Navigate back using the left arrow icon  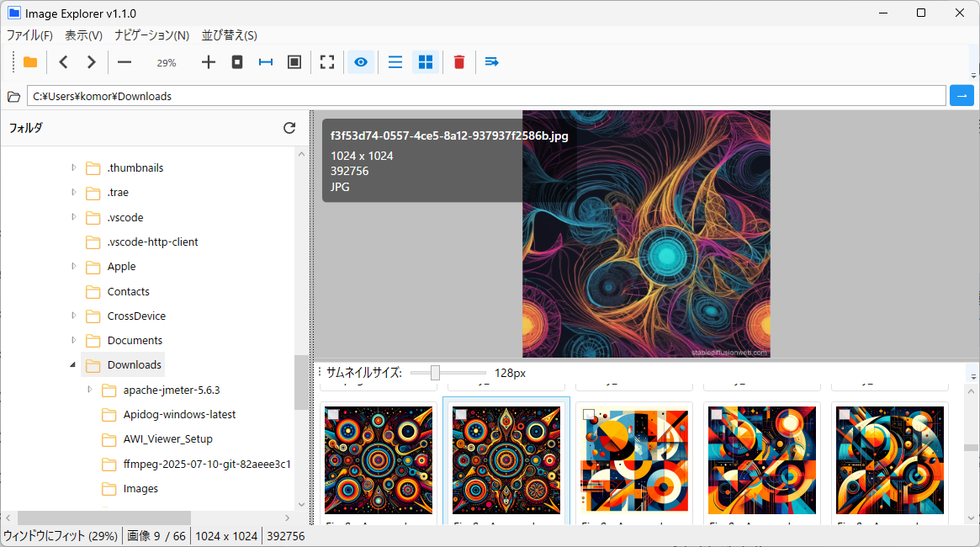pos(63,61)
